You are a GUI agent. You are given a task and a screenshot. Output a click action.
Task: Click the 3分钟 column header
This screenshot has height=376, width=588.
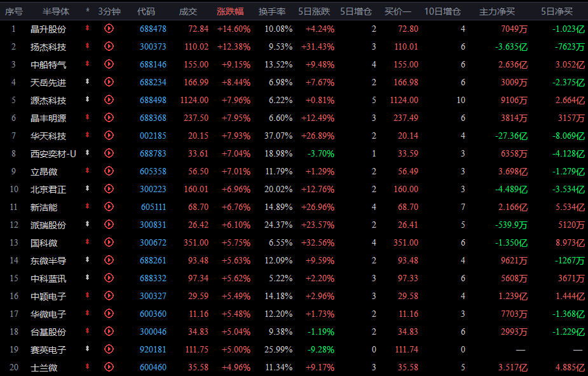[109, 11]
